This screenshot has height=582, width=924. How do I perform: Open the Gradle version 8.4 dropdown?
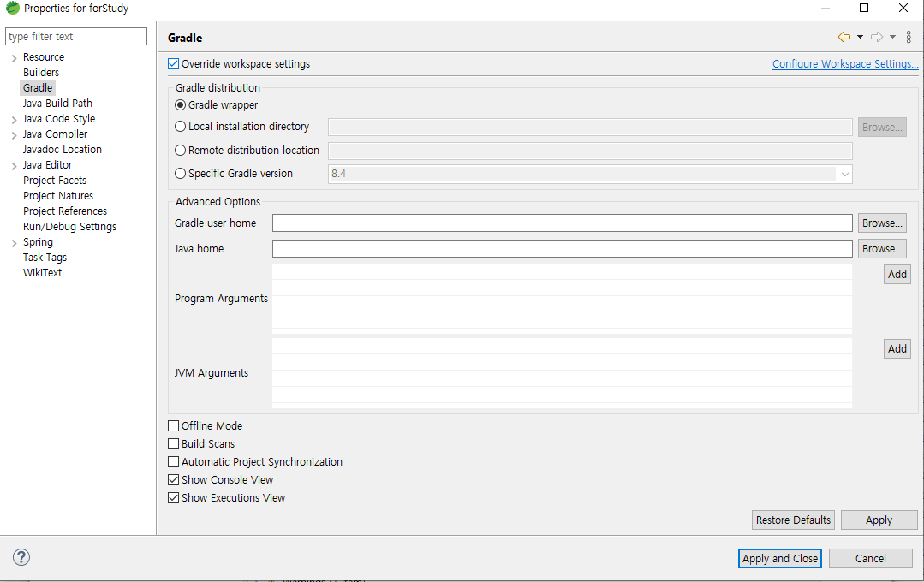[844, 174]
